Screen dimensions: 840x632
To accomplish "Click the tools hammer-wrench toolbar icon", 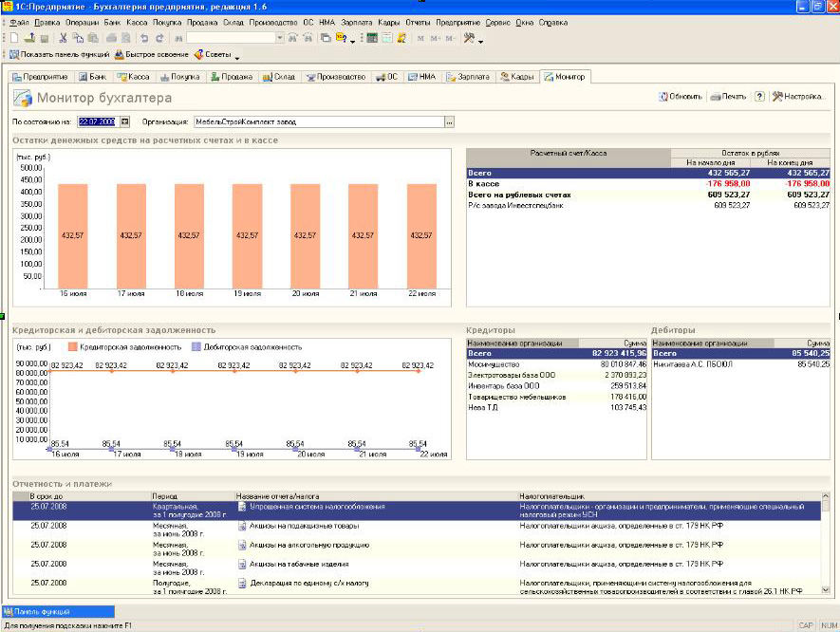I will tap(469, 38).
